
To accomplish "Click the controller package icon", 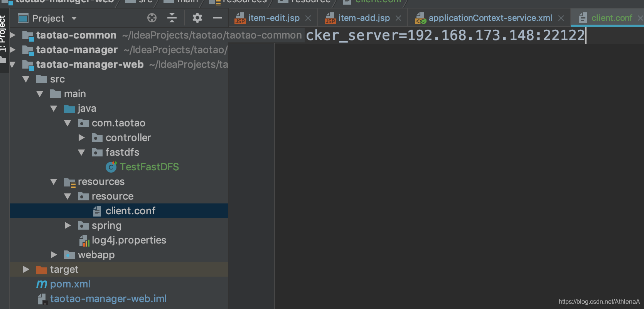I will (97, 138).
